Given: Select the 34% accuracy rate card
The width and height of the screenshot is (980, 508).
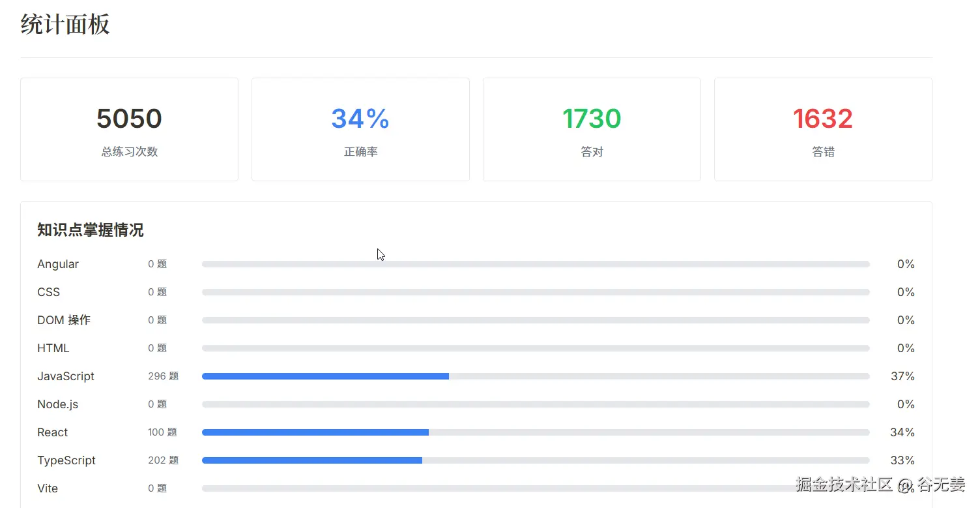Looking at the screenshot, I should (360, 130).
